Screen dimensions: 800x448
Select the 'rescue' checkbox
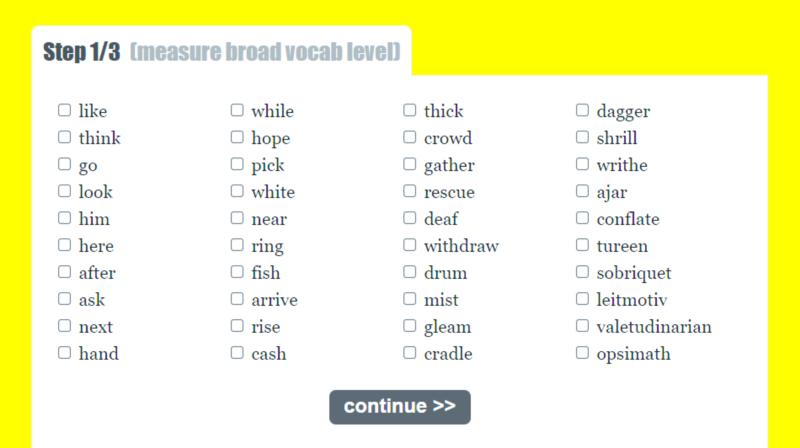410,191
